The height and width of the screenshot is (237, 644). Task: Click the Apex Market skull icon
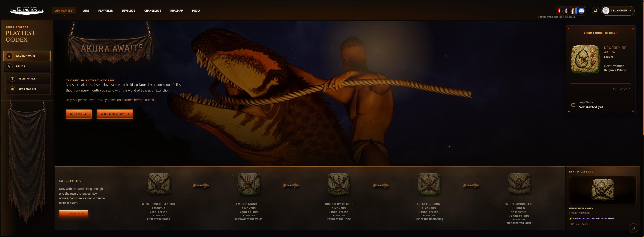point(13,89)
